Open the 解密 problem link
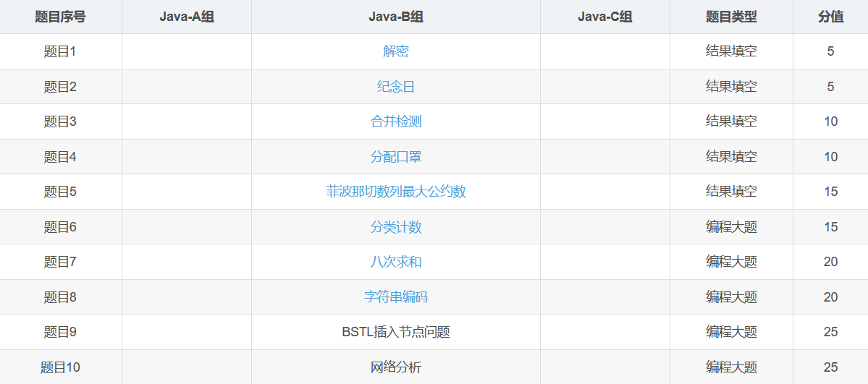The width and height of the screenshot is (868, 384). click(x=396, y=51)
